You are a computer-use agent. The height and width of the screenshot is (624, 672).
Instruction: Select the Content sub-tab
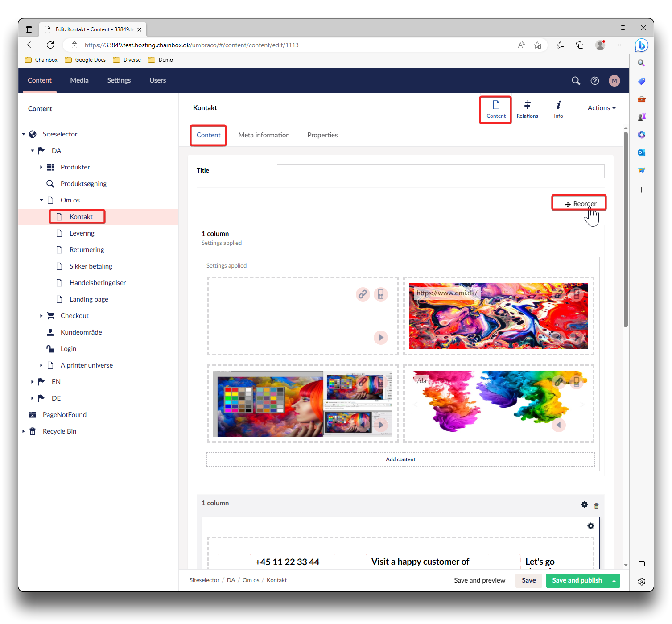point(208,135)
